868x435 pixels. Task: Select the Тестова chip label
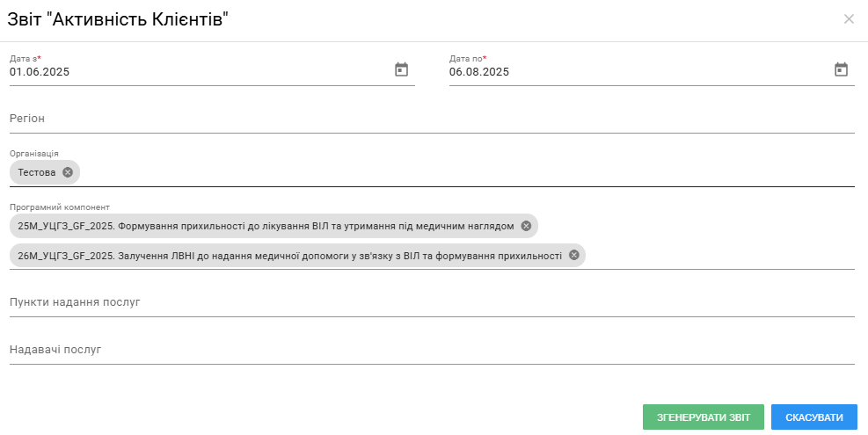[37, 172]
